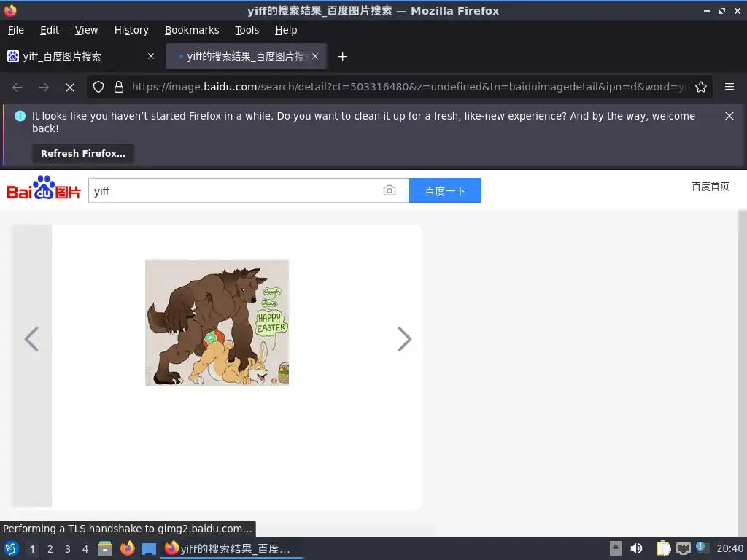Open a new tab with the plus button
747x560 pixels.
[x=343, y=57]
